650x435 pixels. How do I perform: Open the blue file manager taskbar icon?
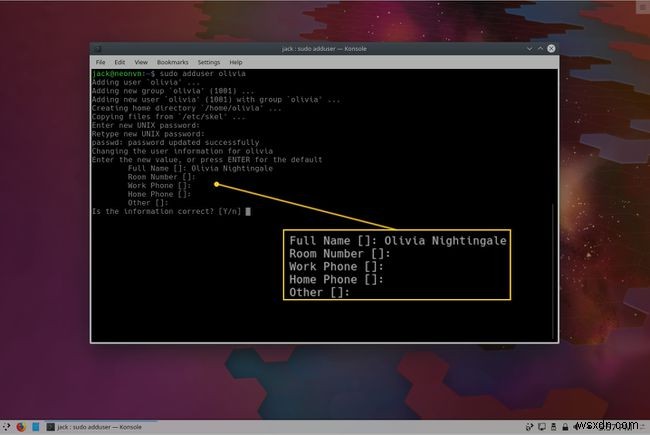36,427
